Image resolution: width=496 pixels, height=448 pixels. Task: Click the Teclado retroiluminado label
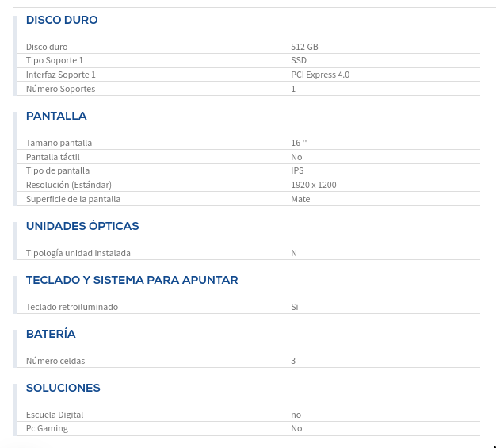(72, 307)
